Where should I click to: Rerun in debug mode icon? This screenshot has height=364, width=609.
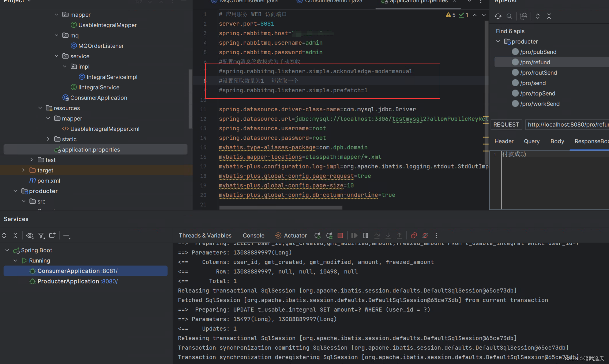pos(329,236)
